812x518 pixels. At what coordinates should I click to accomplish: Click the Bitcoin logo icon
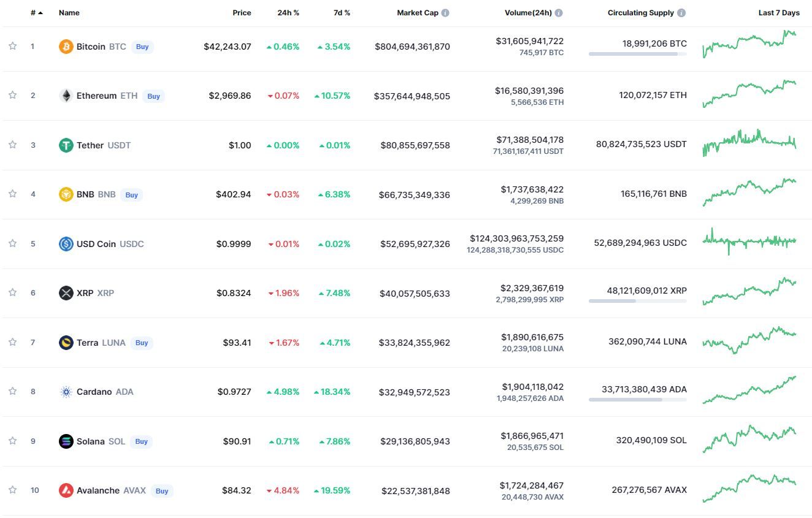(66, 47)
